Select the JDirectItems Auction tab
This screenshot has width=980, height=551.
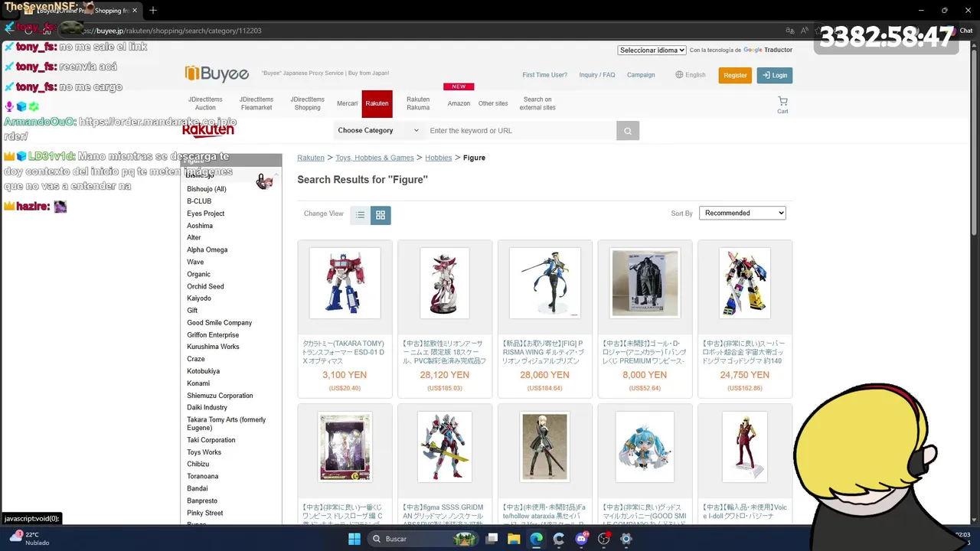pyautogui.click(x=205, y=103)
